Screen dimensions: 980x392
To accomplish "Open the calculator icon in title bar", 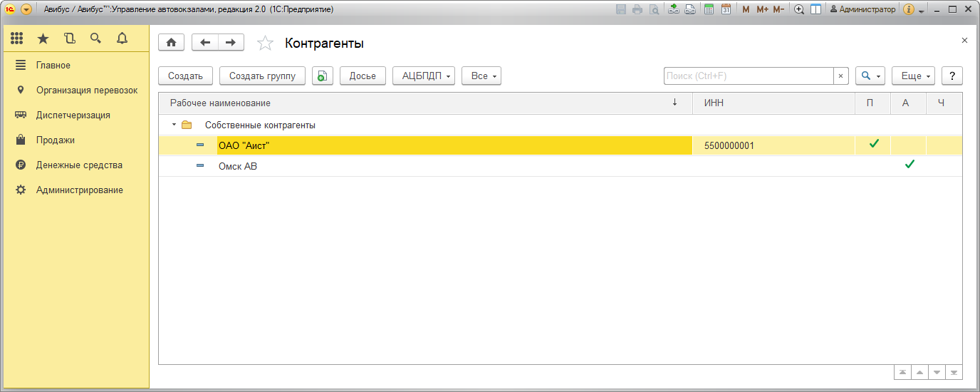I will pyautogui.click(x=709, y=9).
